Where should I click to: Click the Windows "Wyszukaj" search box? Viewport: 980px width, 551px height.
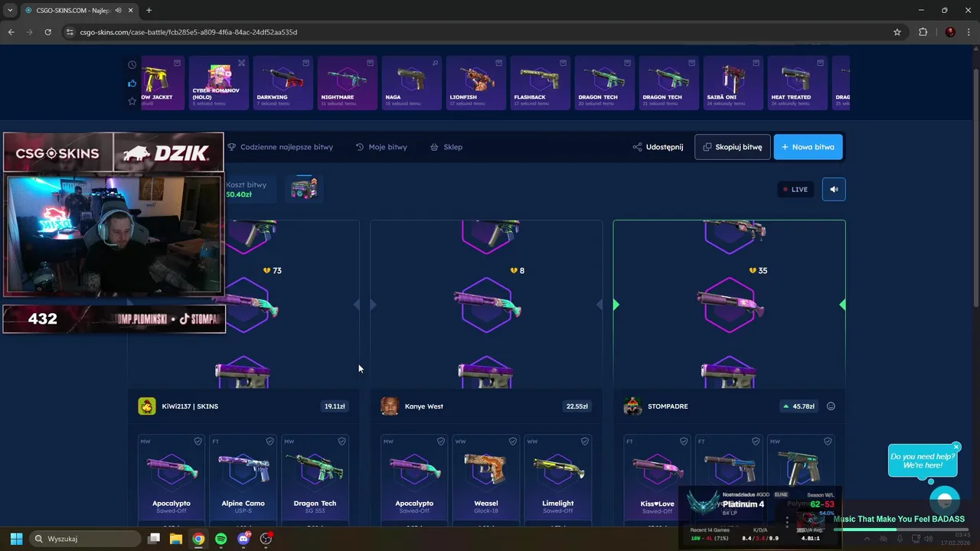coord(86,539)
